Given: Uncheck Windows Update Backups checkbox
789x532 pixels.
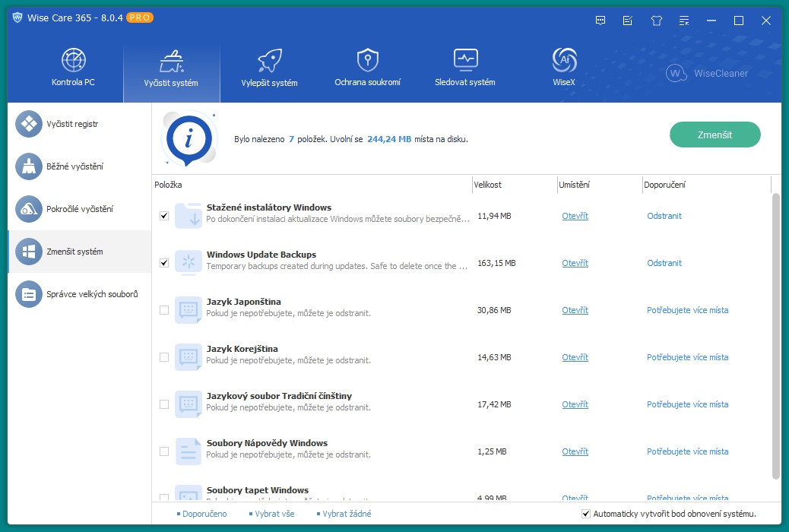Looking at the screenshot, I should pos(164,263).
